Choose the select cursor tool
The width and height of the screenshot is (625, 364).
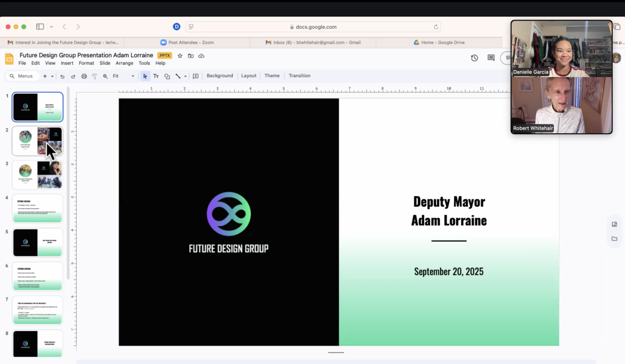pos(145,76)
